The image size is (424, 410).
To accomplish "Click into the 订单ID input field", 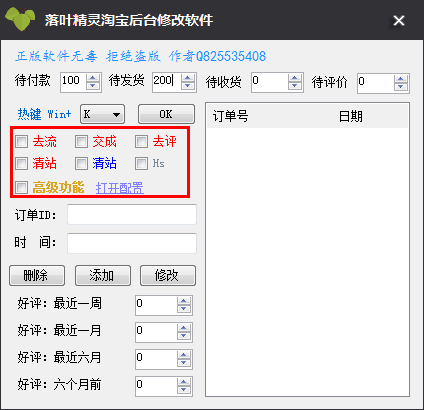I will (x=132, y=215).
